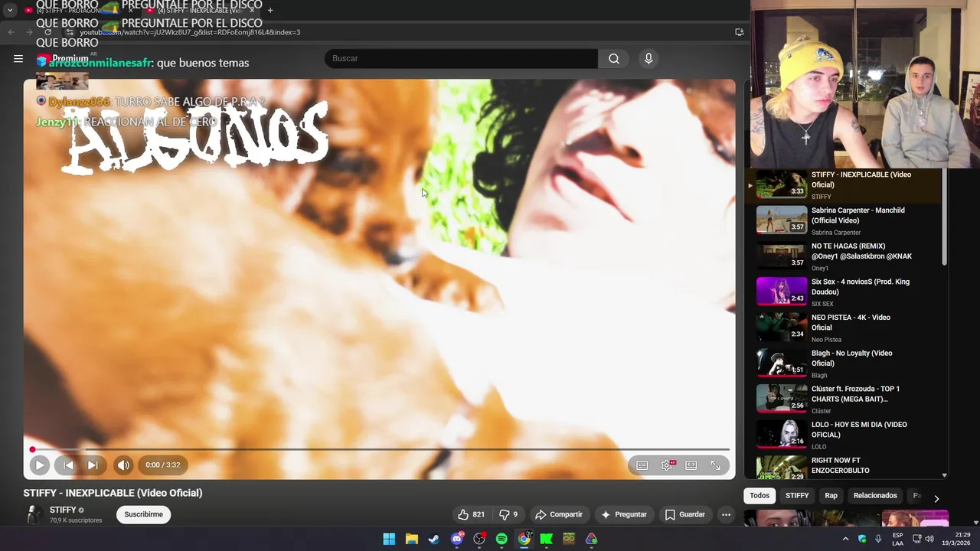Show hidden system tray icons
Screen dimensions: 980x551
tap(845, 539)
